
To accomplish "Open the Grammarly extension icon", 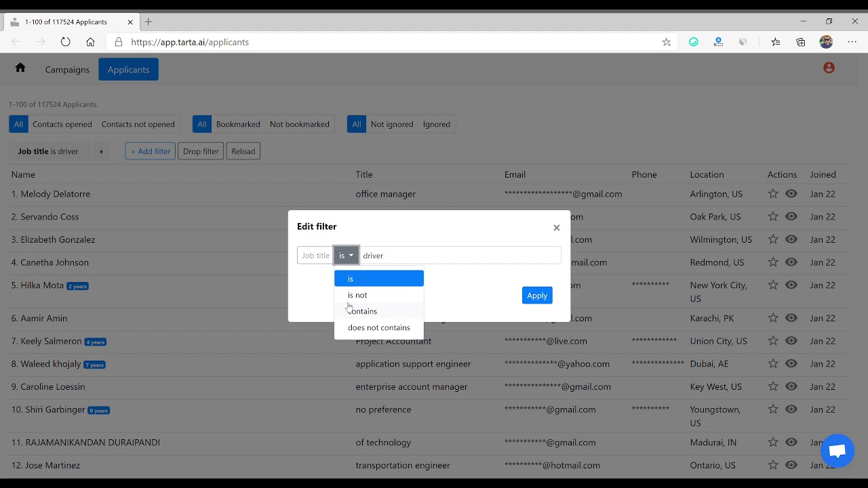I will [693, 42].
